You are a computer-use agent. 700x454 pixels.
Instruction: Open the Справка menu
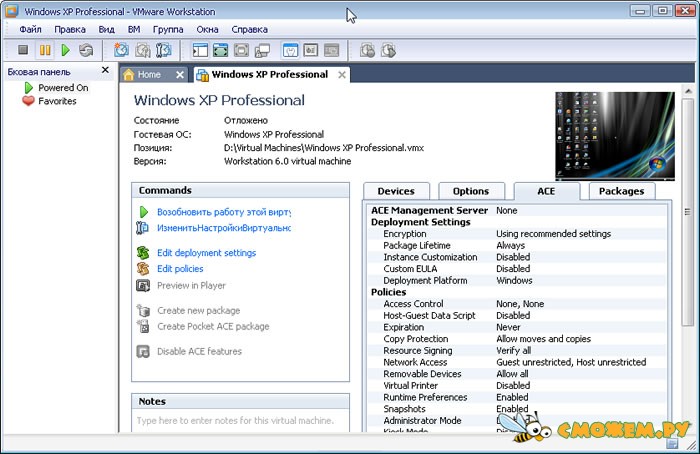tap(250, 29)
